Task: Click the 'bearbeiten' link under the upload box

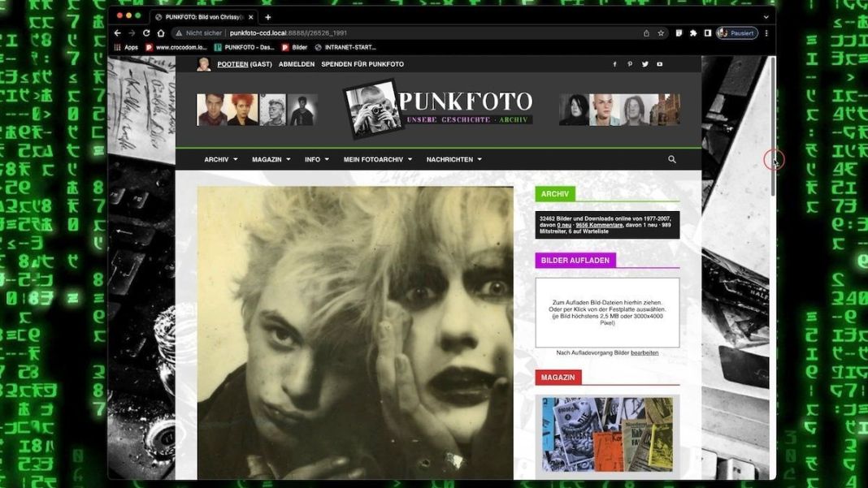Action: pos(644,352)
